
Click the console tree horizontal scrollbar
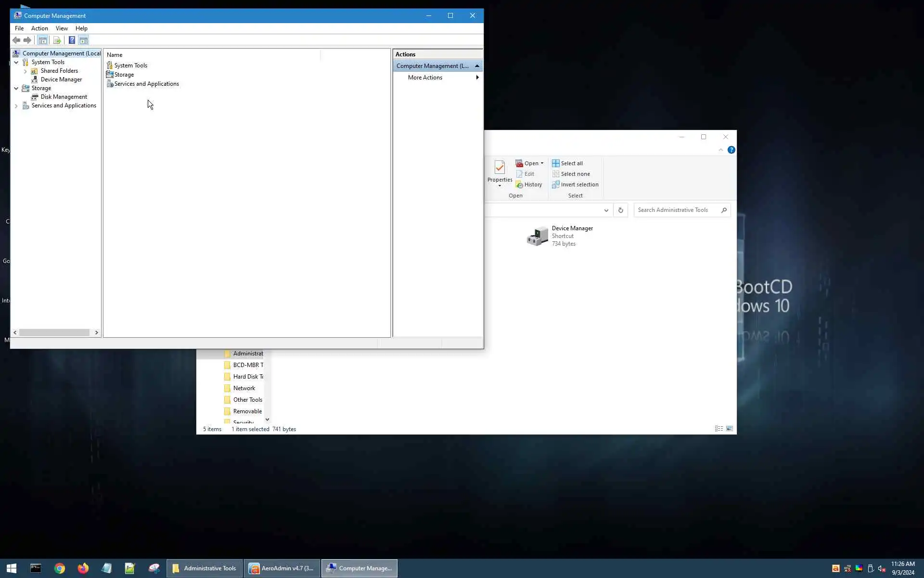[x=54, y=332]
